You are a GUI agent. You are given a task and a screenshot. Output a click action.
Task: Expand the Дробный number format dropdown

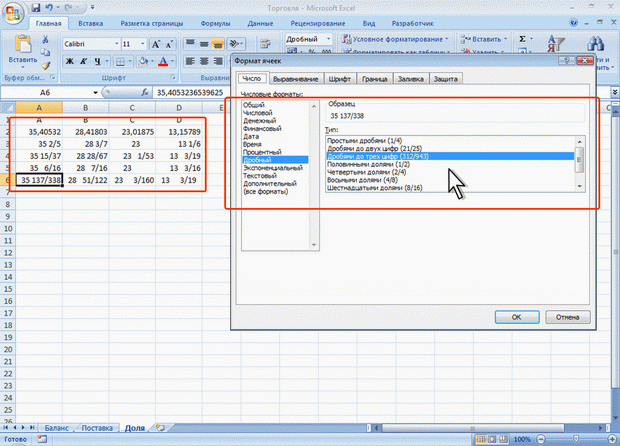tap(329, 39)
